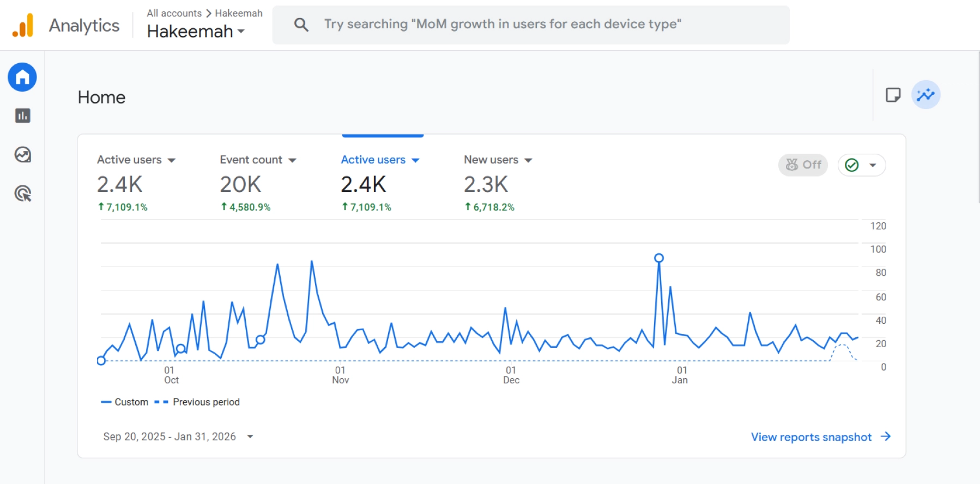
Task: Toggle the benchmarking Off switch
Action: tap(802, 165)
